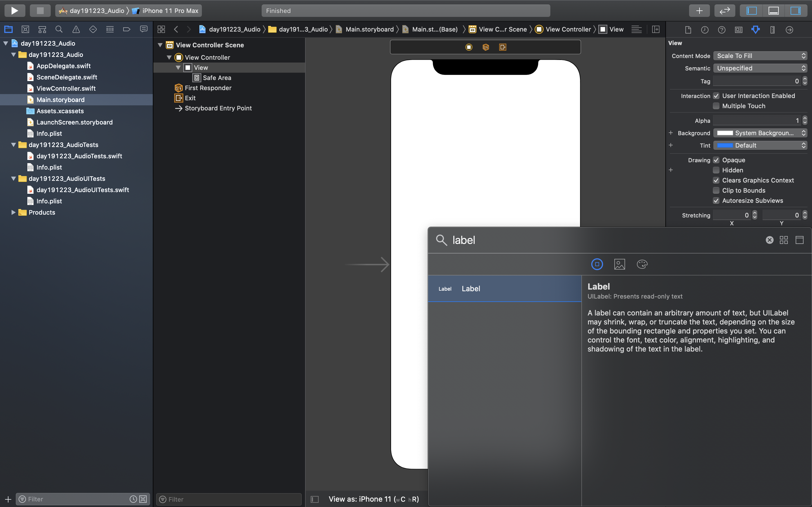Open the Content Mode dropdown
Image resolution: width=812 pixels, height=507 pixels.
click(760, 56)
